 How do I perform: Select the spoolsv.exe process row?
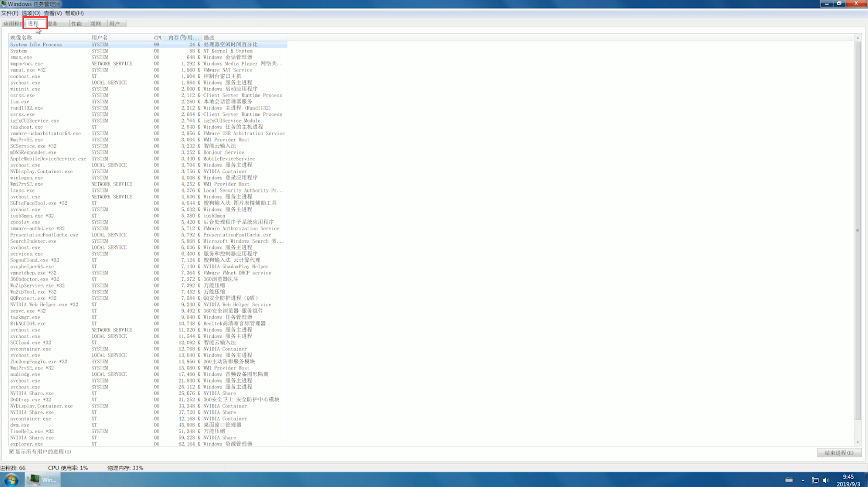[148, 222]
